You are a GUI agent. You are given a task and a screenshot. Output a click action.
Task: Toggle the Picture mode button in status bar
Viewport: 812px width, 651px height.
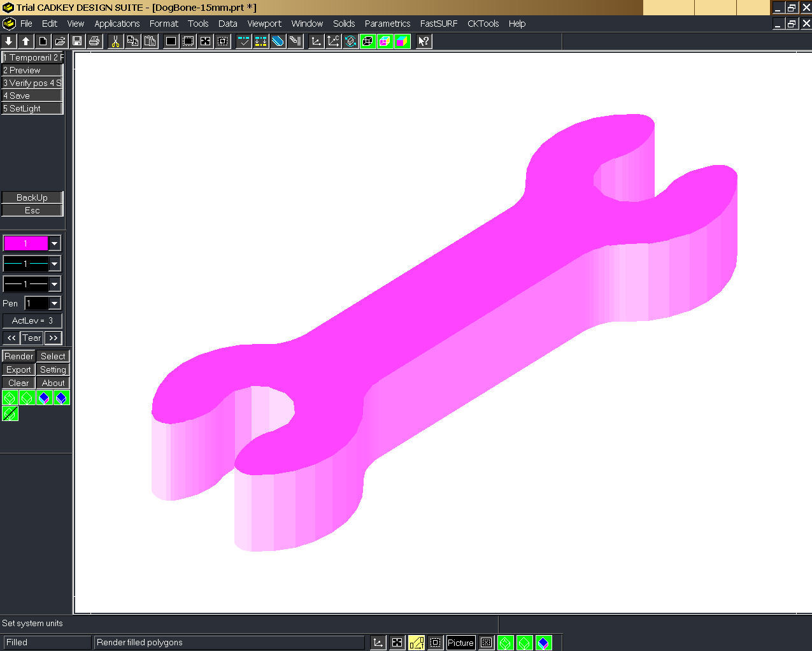tap(460, 643)
